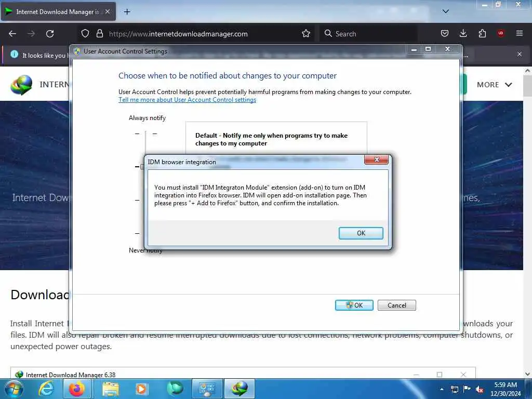Click the page vertical scrollbar down arrow
This screenshot has width=532, height=399.
[527, 374]
